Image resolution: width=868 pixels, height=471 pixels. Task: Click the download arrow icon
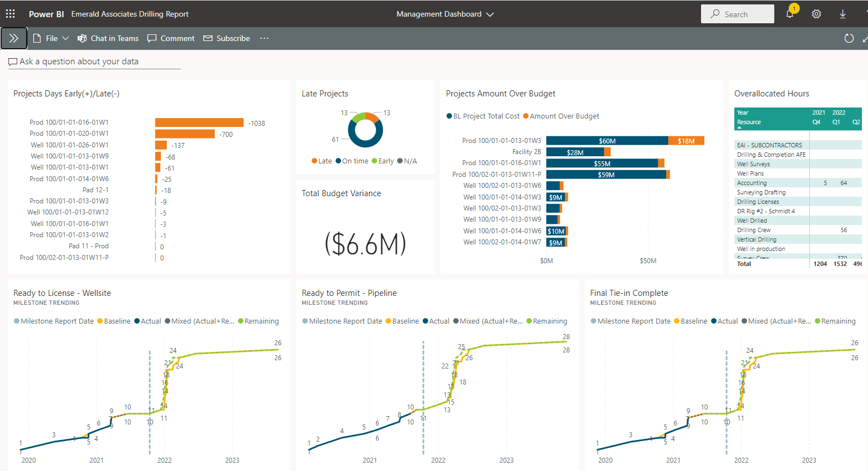[842, 14]
